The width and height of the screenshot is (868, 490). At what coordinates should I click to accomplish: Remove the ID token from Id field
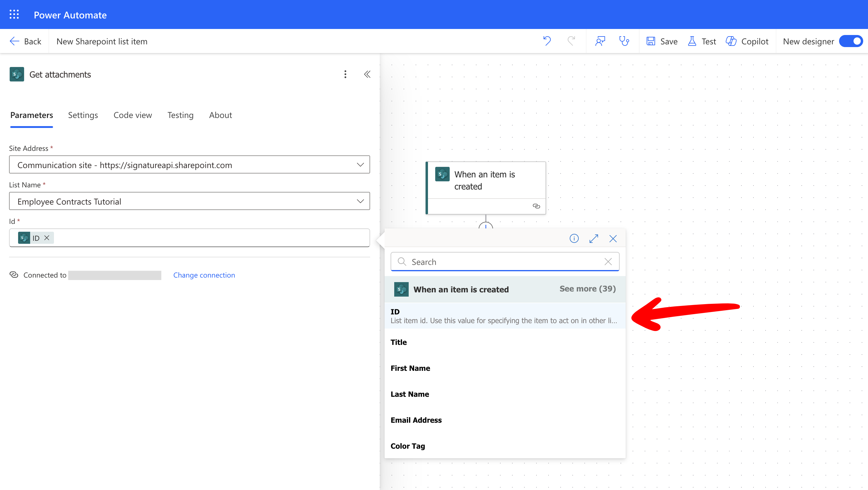click(47, 238)
